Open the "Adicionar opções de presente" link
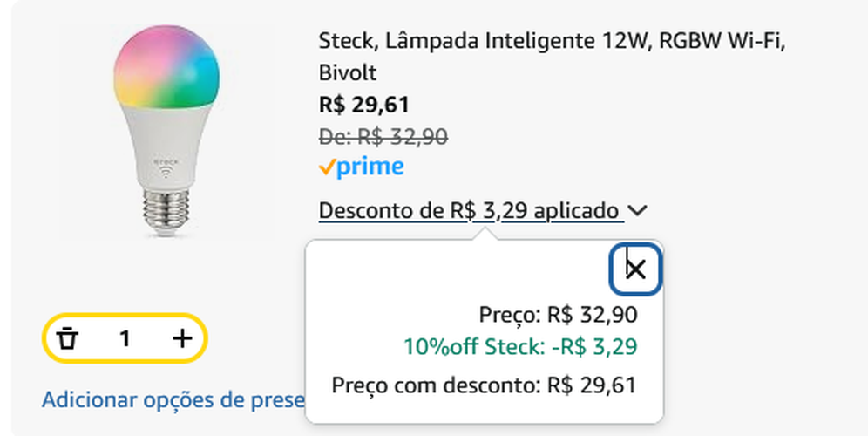 click(173, 400)
